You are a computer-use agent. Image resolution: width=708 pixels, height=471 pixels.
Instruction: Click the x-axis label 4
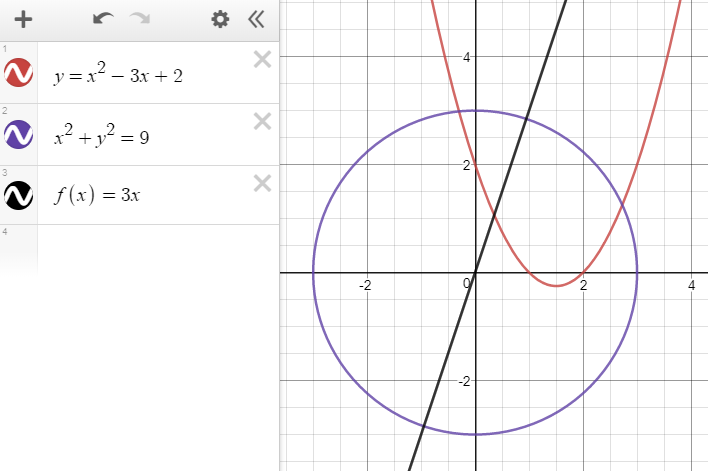[x=691, y=285]
